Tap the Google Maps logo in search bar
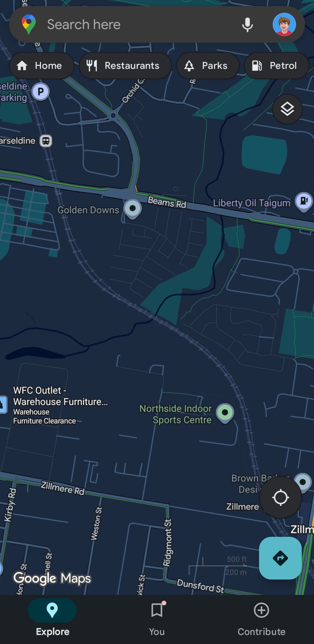Screen dimensions: 314x644 (28, 24)
